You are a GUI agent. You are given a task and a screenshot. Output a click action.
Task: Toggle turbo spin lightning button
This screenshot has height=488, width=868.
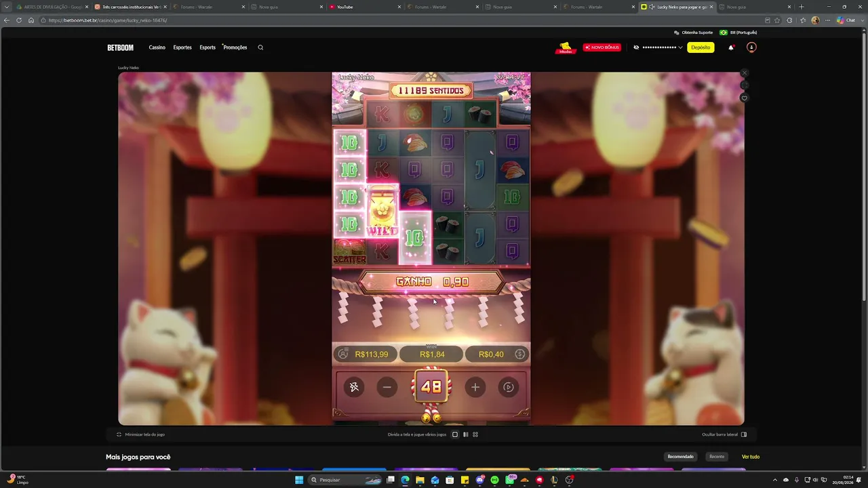(354, 387)
